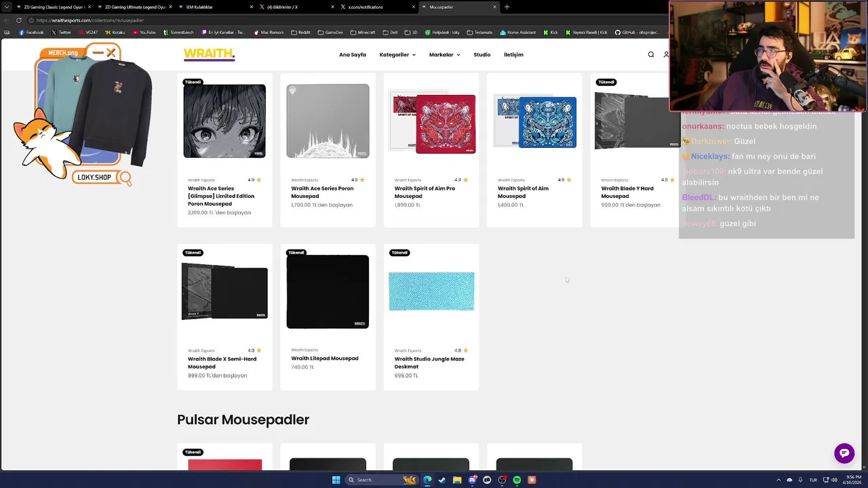This screenshot has height=488, width=868.
Task: Open the browser tab list dropdown
Action: pyautogui.click(x=7, y=7)
